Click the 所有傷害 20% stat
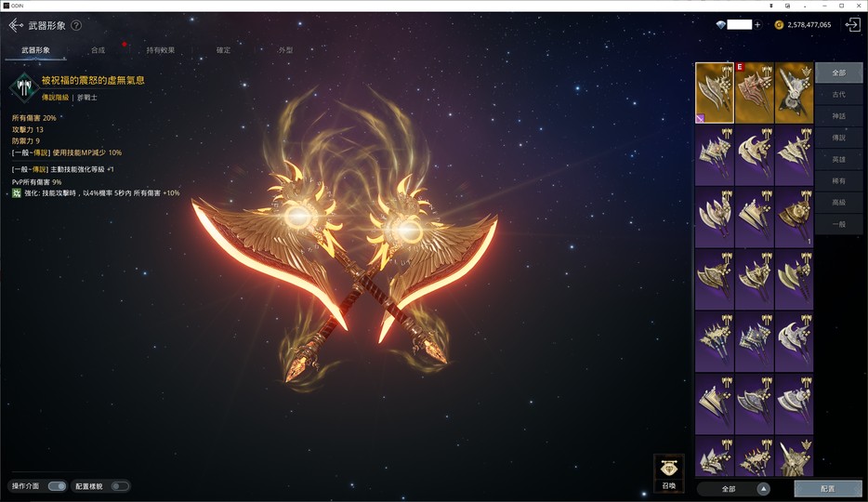Viewport: 868px width, 502px height. coord(33,118)
